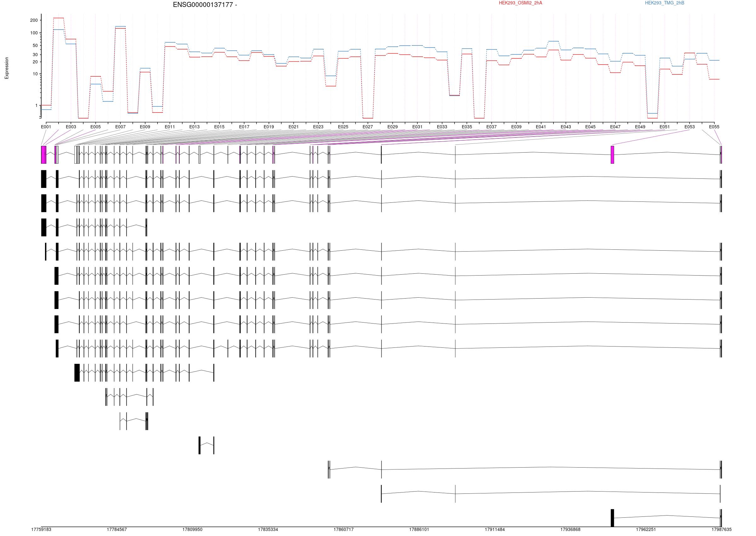Click genomic coordinate 17809950
Screen dimensions: 756x536
(x=192, y=529)
